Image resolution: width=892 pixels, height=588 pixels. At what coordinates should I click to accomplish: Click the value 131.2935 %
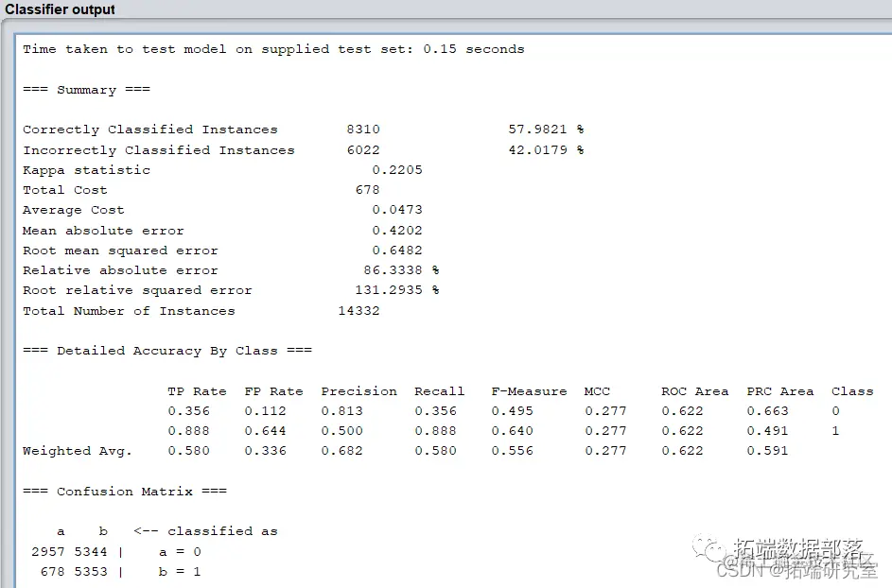(x=397, y=290)
